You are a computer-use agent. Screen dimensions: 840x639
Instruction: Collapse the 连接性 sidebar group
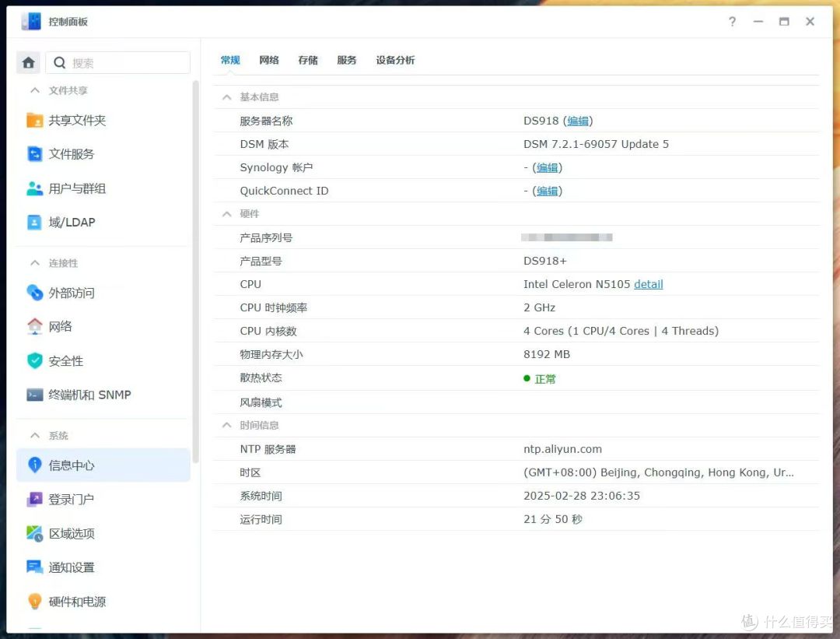[35, 262]
